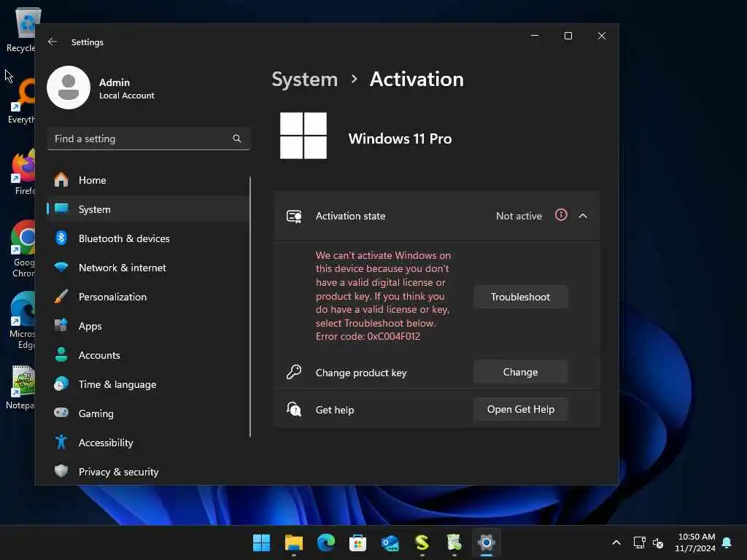Open Apps settings page
Viewport: 747px width, 560px height.
tap(147, 326)
